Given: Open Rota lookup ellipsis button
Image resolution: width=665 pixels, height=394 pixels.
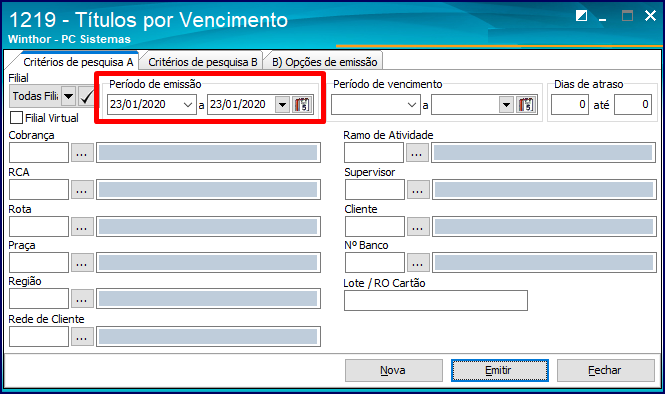Looking at the screenshot, I should click(x=82, y=226).
